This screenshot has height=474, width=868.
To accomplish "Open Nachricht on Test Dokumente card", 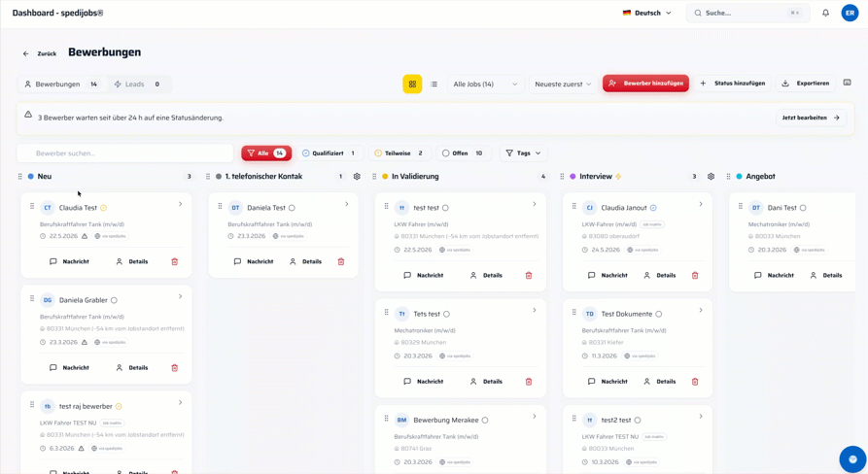I will click(608, 382).
